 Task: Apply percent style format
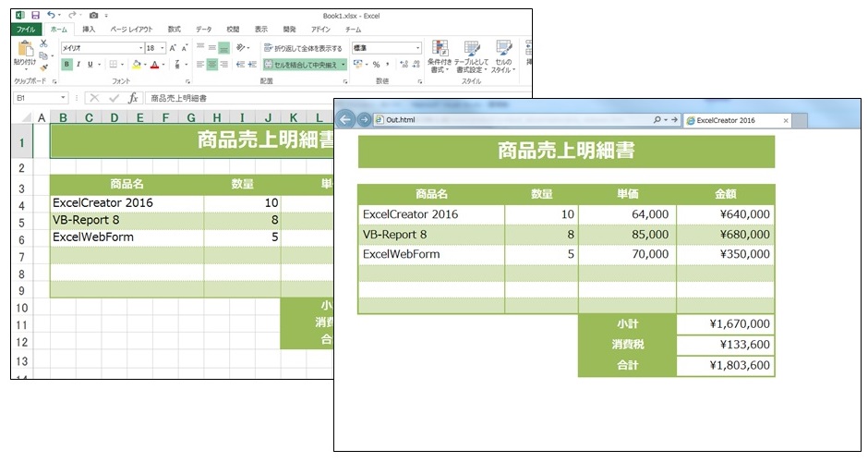click(x=377, y=65)
